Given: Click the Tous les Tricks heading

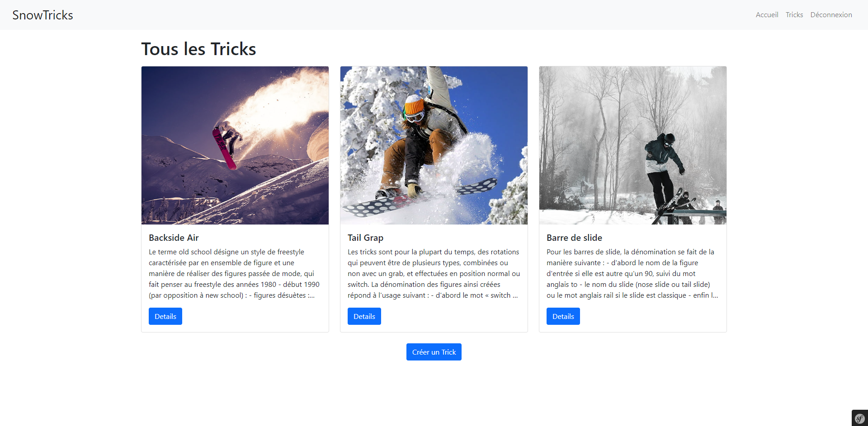Looking at the screenshot, I should coord(198,49).
